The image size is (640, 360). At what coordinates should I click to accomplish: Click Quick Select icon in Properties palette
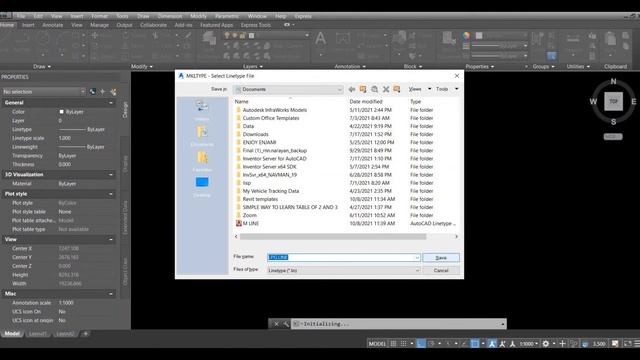point(113,92)
